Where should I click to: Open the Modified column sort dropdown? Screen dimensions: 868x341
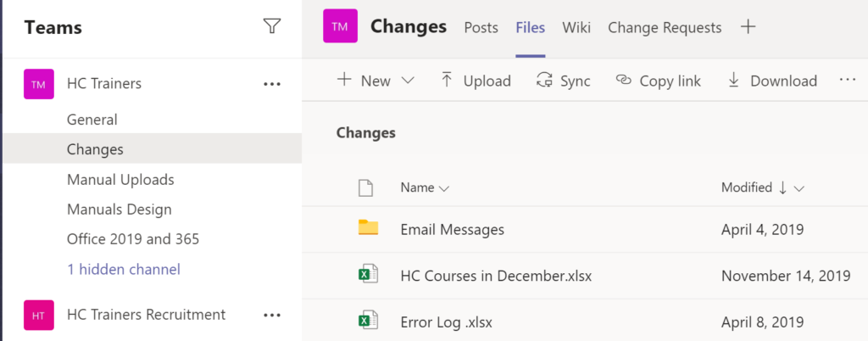click(x=798, y=187)
